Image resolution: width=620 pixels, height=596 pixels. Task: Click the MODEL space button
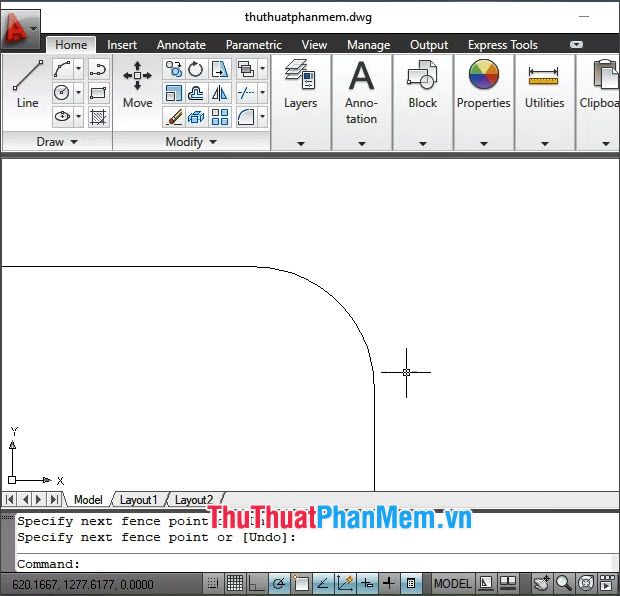click(x=452, y=583)
